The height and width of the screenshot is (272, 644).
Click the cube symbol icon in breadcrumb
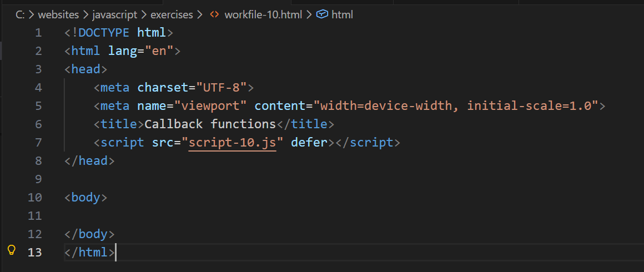(x=321, y=15)
